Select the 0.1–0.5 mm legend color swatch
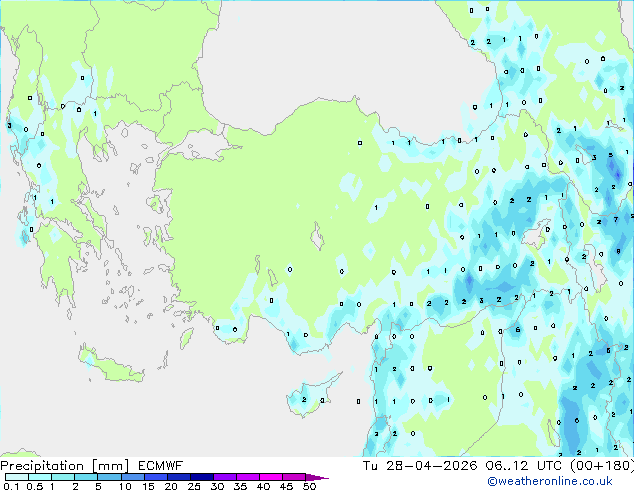 pos(17,477)
